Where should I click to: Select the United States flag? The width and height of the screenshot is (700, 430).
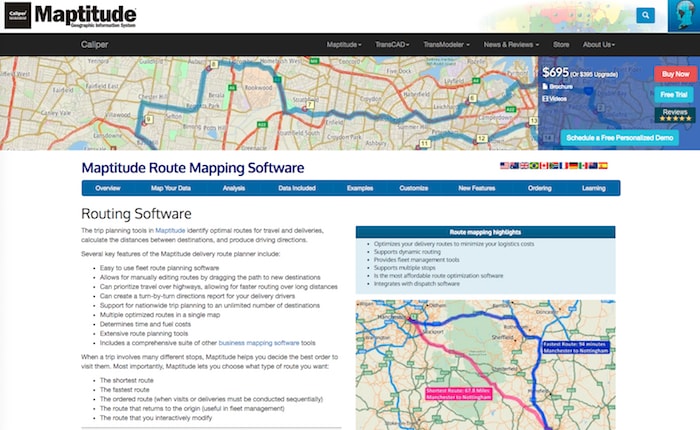504,166
